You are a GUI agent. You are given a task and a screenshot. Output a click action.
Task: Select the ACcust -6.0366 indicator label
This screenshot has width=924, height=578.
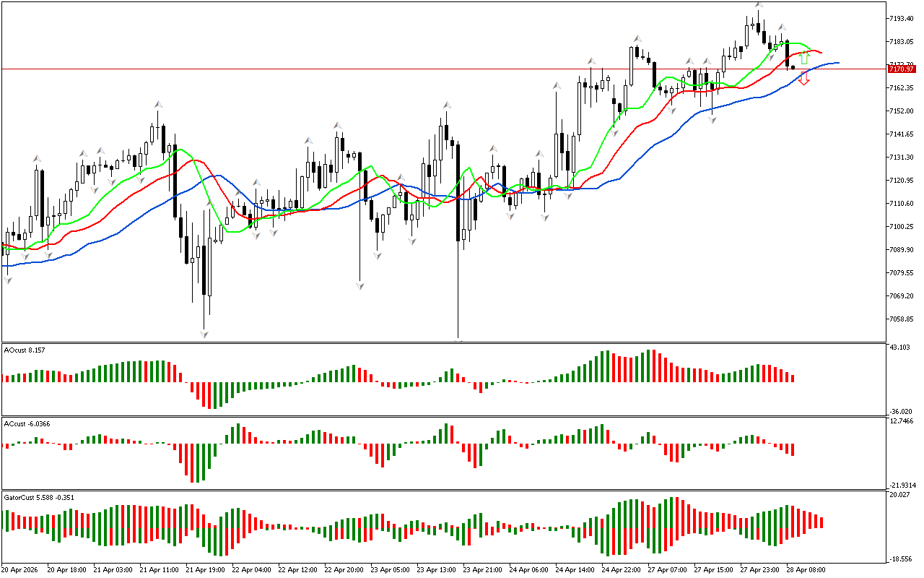27,423
